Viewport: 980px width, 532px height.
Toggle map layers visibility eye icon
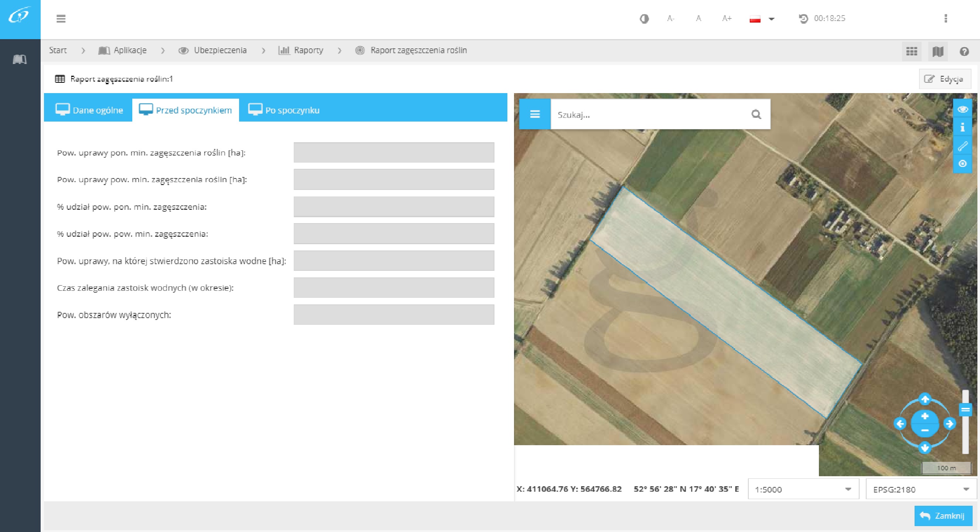point(963,109)
